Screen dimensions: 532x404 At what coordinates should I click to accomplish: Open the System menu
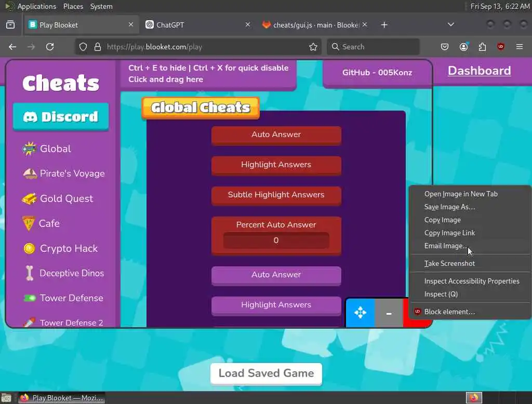(101, 6)
